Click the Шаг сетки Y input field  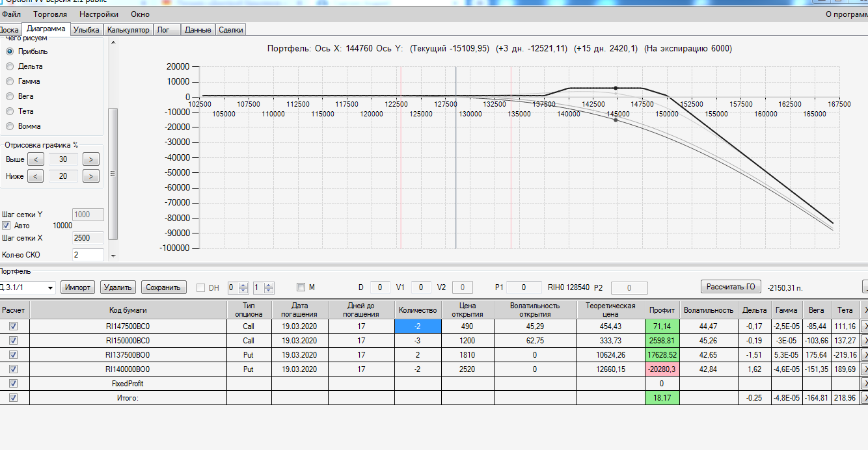[88, 215]
